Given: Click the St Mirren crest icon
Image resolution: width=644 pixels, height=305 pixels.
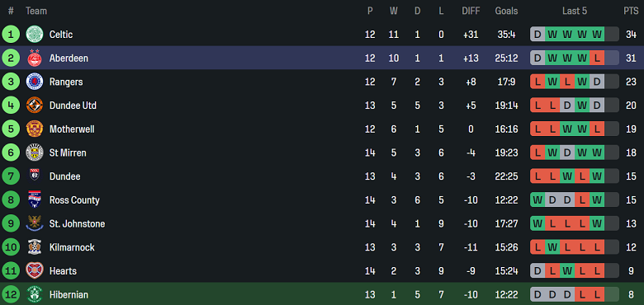Looking at the screenshot, I should 35,152.
